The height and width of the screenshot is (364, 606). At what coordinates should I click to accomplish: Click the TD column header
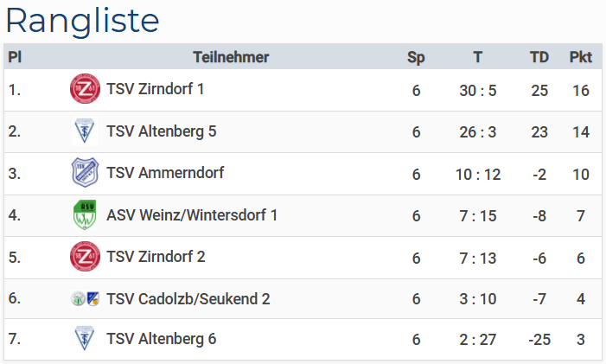pos(539,58)
